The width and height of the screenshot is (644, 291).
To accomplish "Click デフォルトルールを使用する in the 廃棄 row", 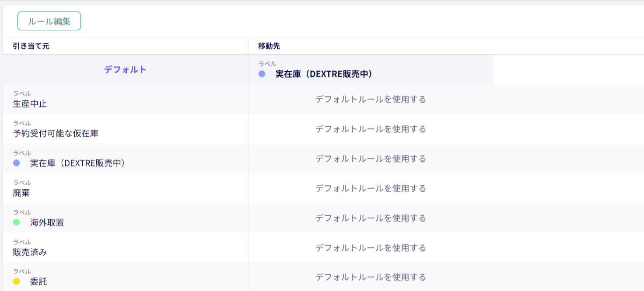I will point(371,188).
